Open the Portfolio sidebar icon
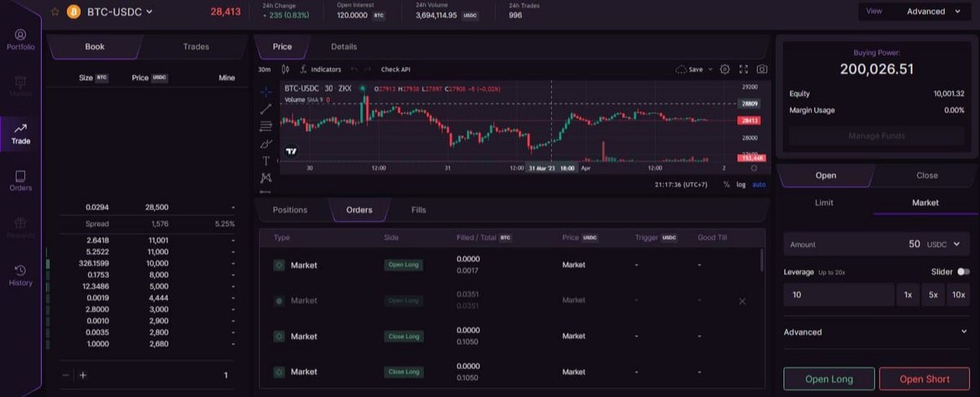Viewport: 980px width, 397px height. coord(20,40)
